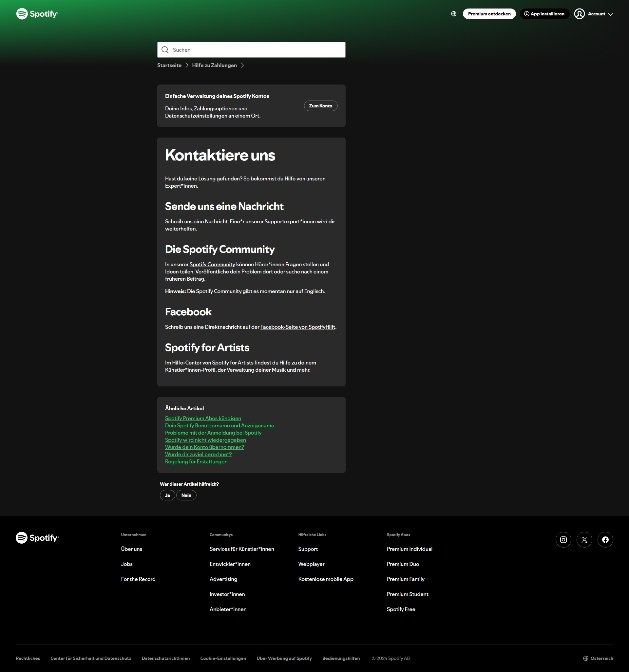Click the Premium entdecken button
The width and height of the screenshot is (629, 672).
point(489,14)
